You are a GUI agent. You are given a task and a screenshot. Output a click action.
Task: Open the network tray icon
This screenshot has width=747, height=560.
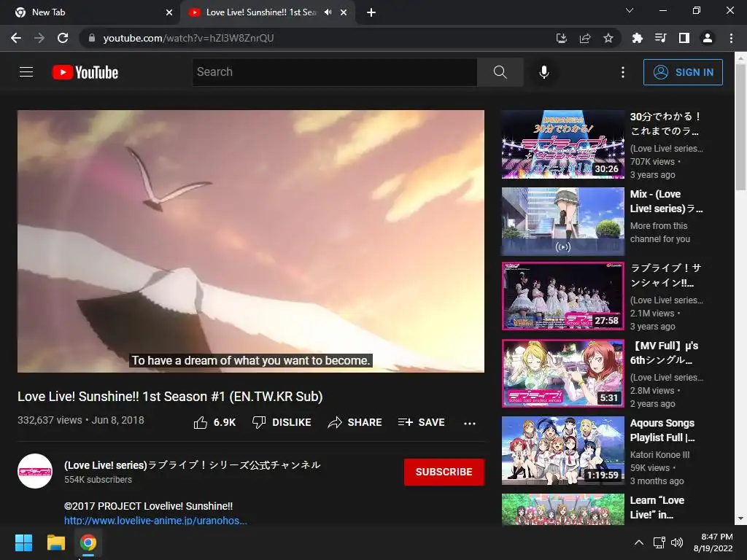pyautogui.click(x=659, y=542)
